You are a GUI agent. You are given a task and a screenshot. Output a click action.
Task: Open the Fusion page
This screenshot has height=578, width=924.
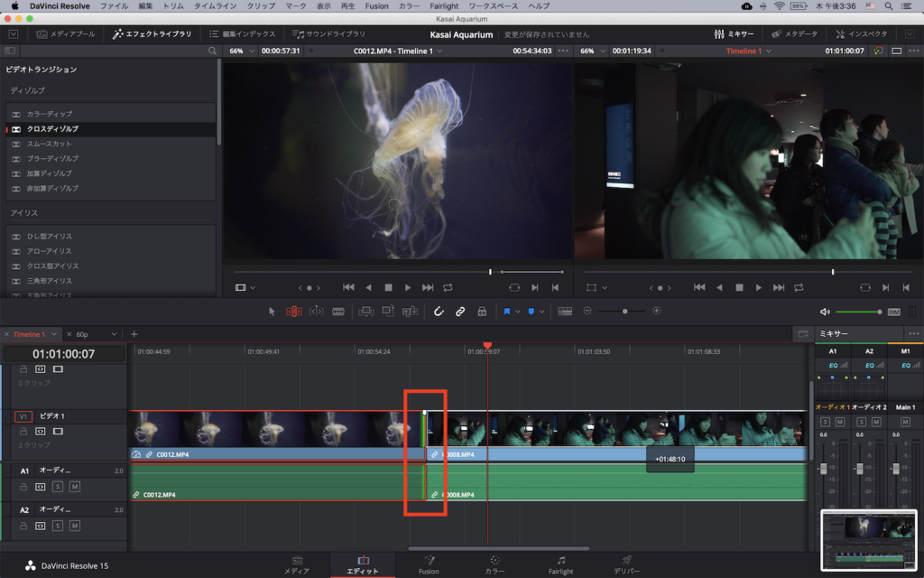(430, 564)
